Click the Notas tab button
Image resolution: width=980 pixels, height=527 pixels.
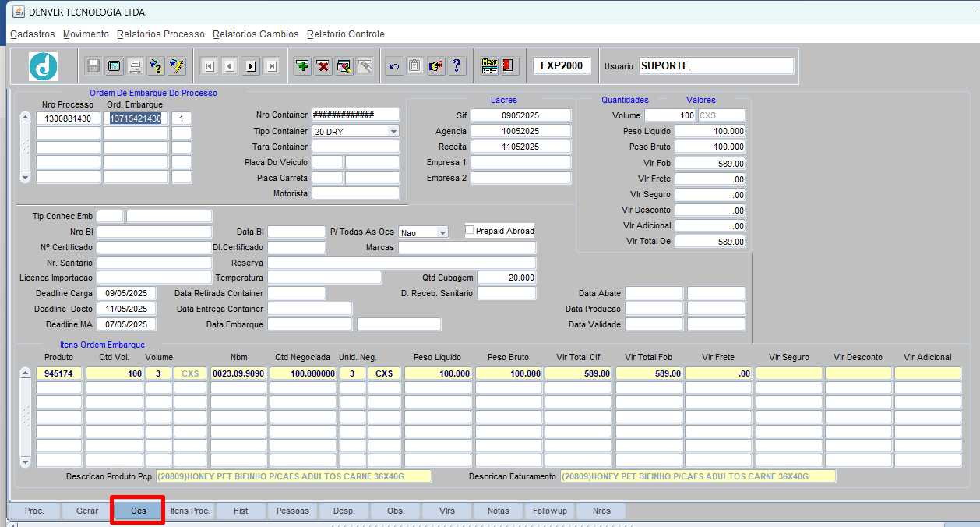coord(499,511)
